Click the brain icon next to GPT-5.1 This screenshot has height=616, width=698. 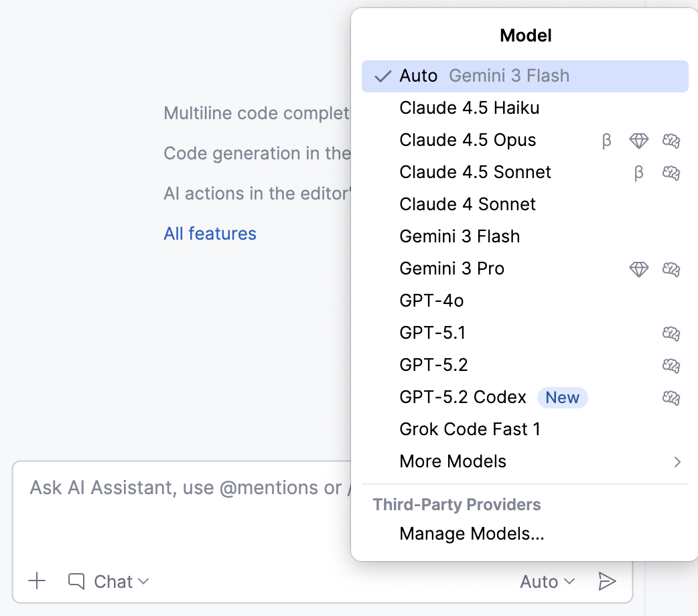671,333
